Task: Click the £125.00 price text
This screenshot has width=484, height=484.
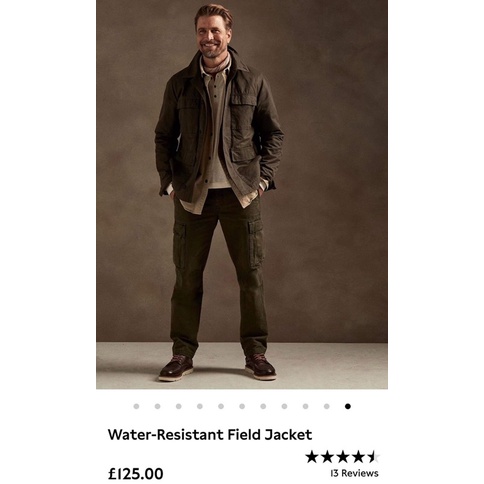Action: point(136,474)
